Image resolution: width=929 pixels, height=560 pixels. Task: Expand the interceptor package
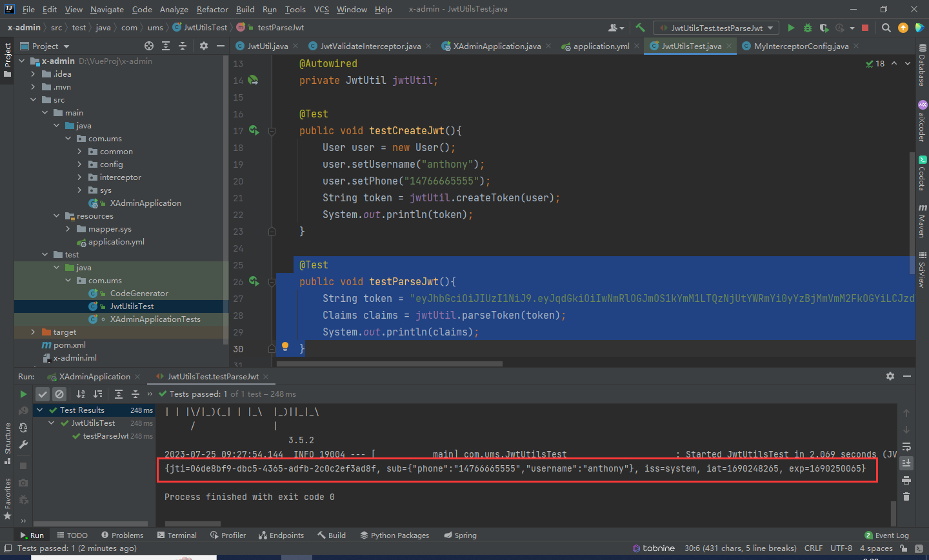coord(79,177)
